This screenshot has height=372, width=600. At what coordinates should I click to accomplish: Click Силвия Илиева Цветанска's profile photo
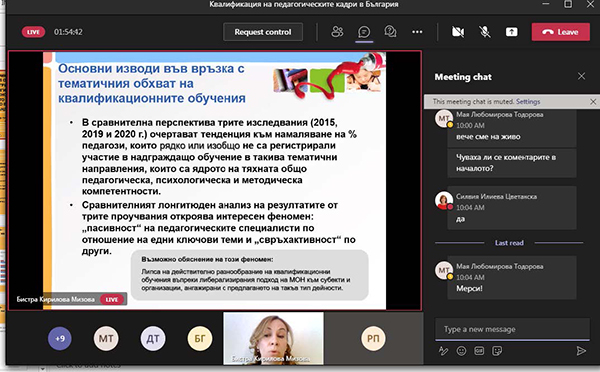444,200
